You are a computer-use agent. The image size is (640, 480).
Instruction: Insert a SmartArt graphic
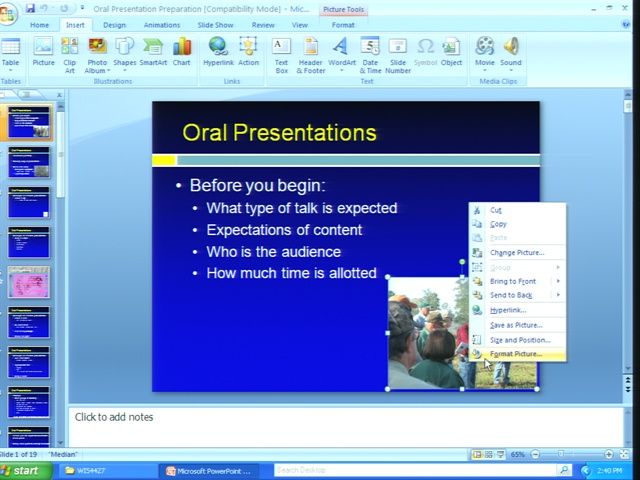[x=153, y=52]
